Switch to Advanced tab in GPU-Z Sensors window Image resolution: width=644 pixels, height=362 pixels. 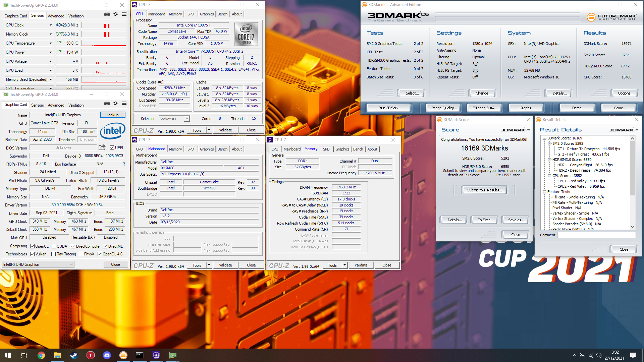pyautogui.click(x=56, y=16)
